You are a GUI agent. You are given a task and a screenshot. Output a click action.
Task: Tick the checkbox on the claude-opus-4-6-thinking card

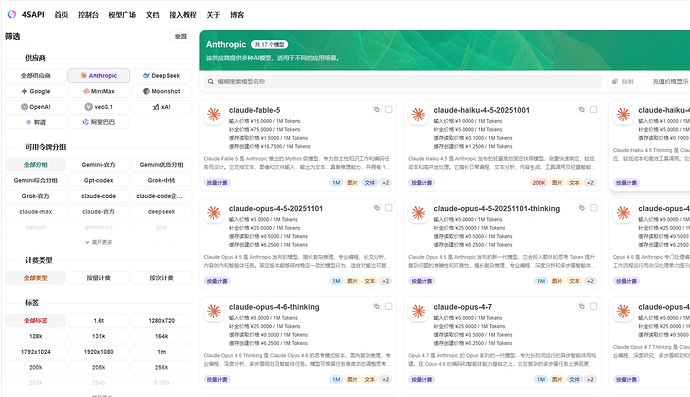pyautogui.click(x=389, y=306)
